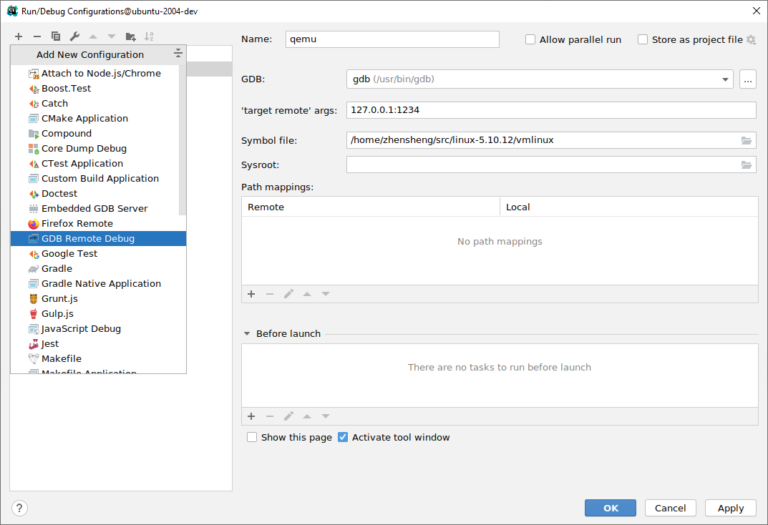This screenshot has width=768, height=525.
Task: Click move up arrow under Path mappings
Action: [307, 294]
